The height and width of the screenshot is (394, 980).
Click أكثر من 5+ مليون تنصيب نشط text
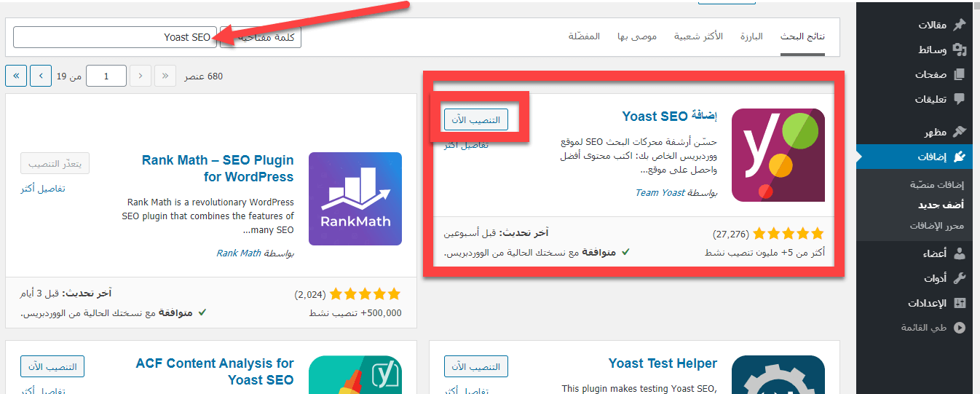tap(765, 252)
